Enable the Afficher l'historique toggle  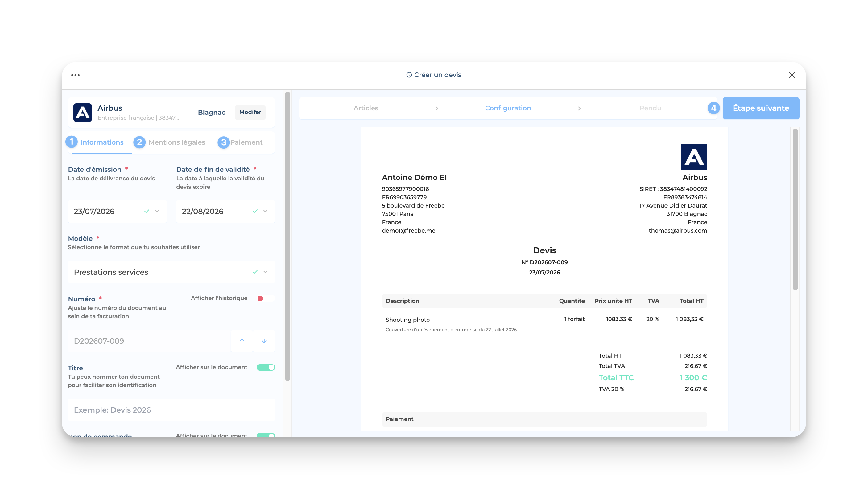(x=266, y=299)
